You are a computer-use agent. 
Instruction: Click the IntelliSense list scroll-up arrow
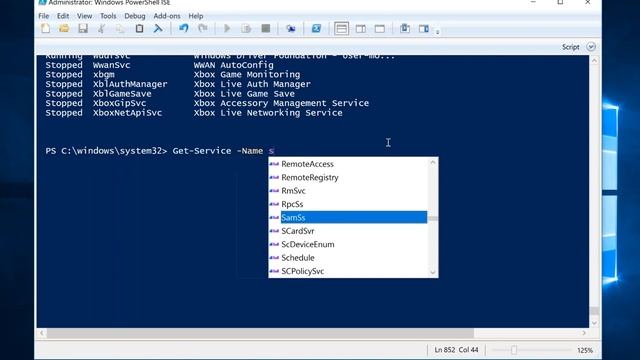433,163
